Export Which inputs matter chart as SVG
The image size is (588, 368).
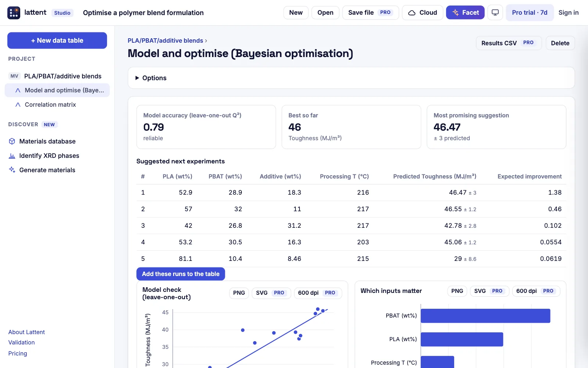tap(490, 291)
